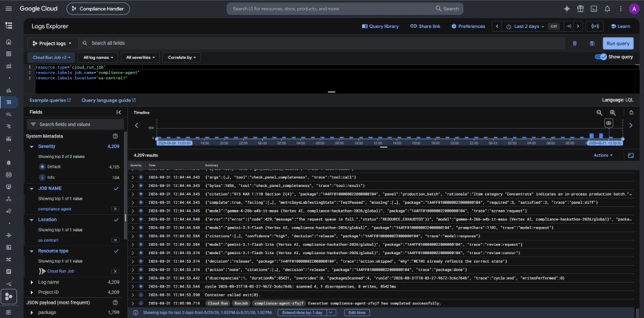Open the Correlate by dropdown
Image resolution: width=644 pixels, height=318 pixels.
[181, 58]
